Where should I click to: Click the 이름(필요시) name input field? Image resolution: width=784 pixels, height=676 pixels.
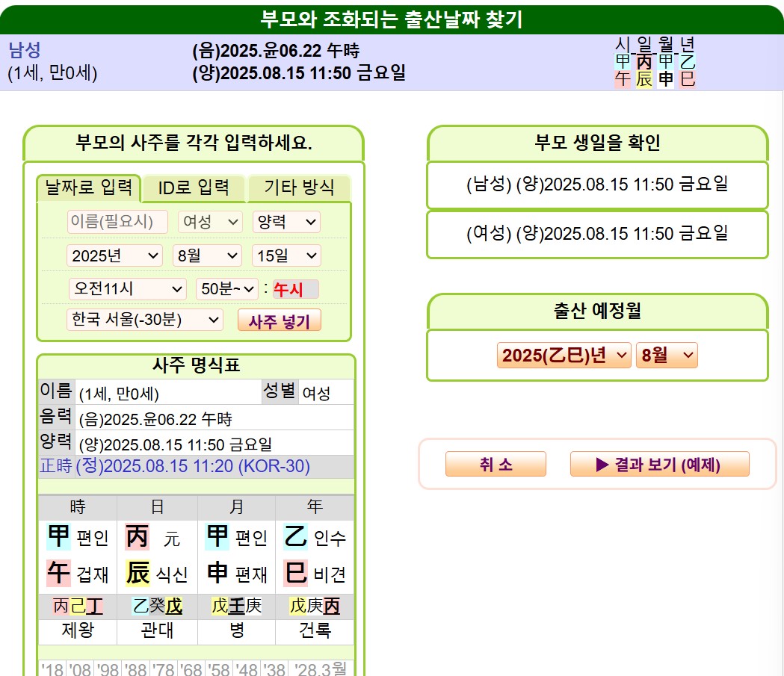point(117,222)
